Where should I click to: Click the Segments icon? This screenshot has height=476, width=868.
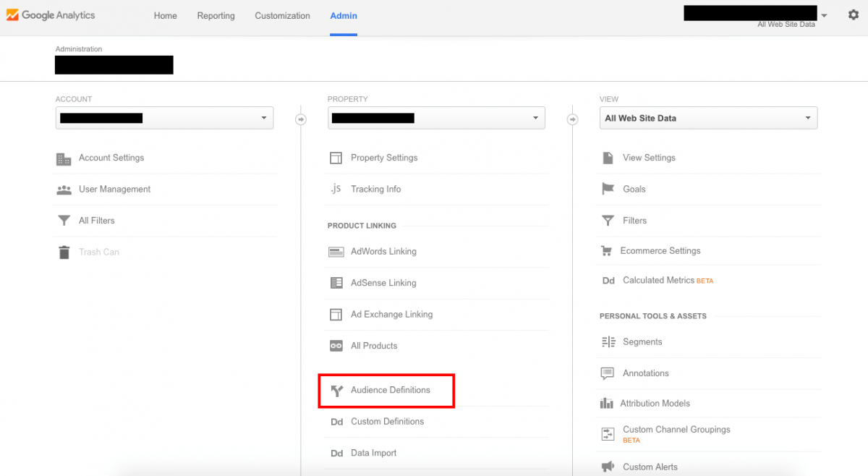(608, 342)
